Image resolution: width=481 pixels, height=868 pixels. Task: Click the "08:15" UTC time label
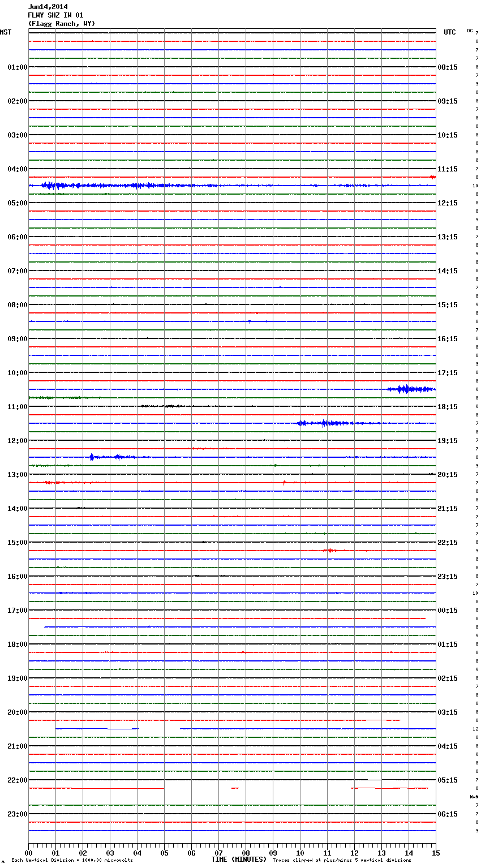click(448, 67)
